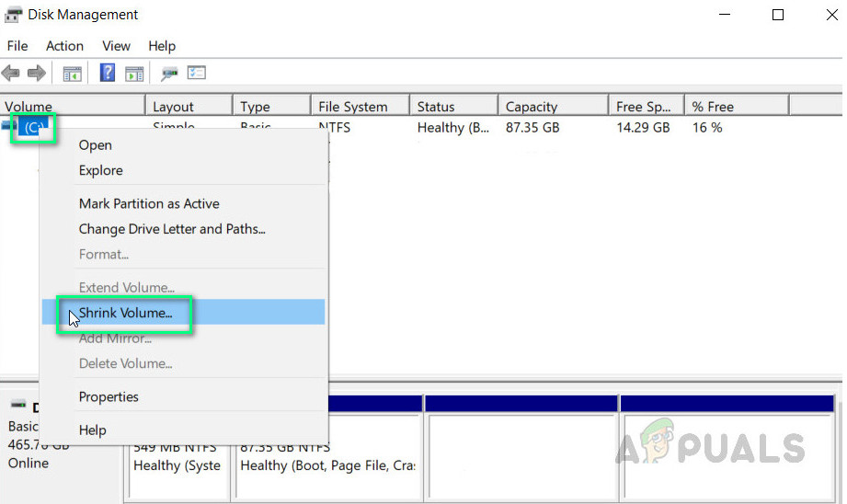
Task: Click the greyed Format entry
Action: 184,255
